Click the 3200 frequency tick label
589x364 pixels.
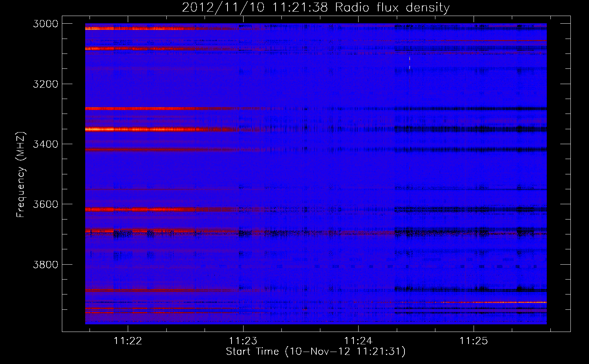pos(46,84)
